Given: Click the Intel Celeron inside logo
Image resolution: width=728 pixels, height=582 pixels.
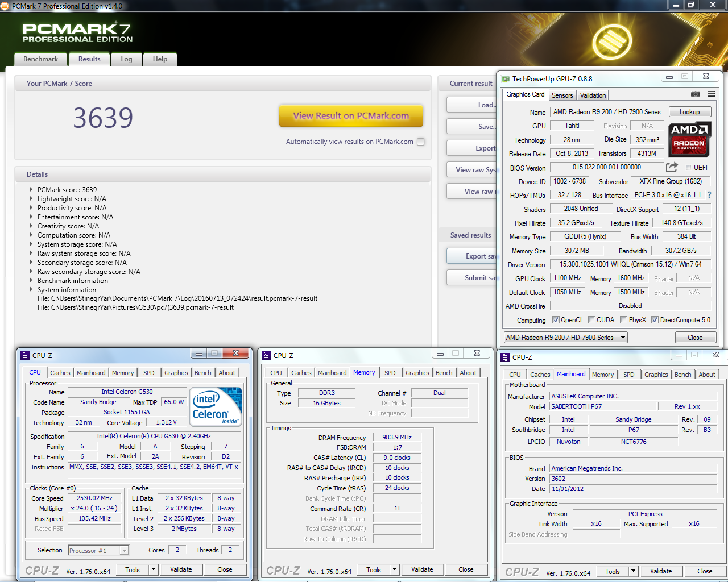Looking at the screenshot, I should [x=216, y=406].
